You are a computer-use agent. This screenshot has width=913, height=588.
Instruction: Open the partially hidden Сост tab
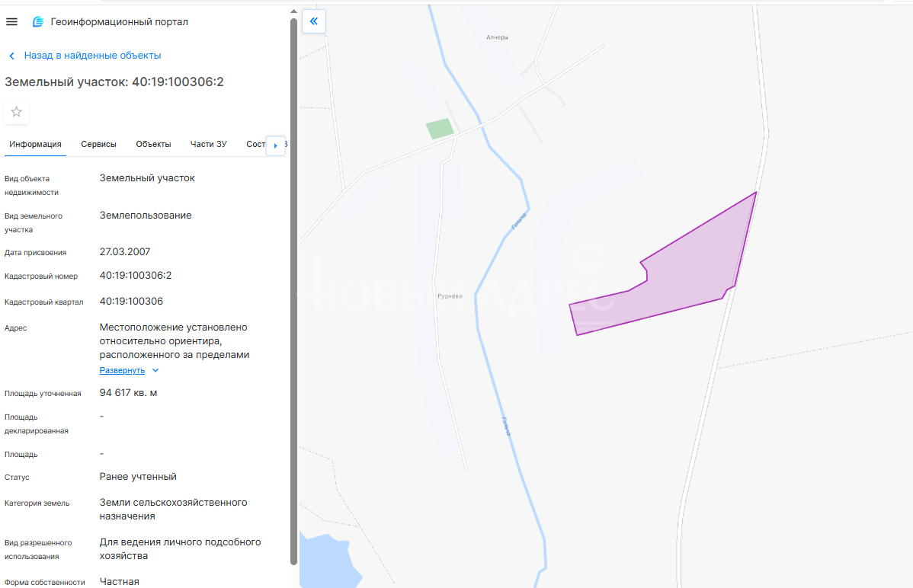click(255, 144)
